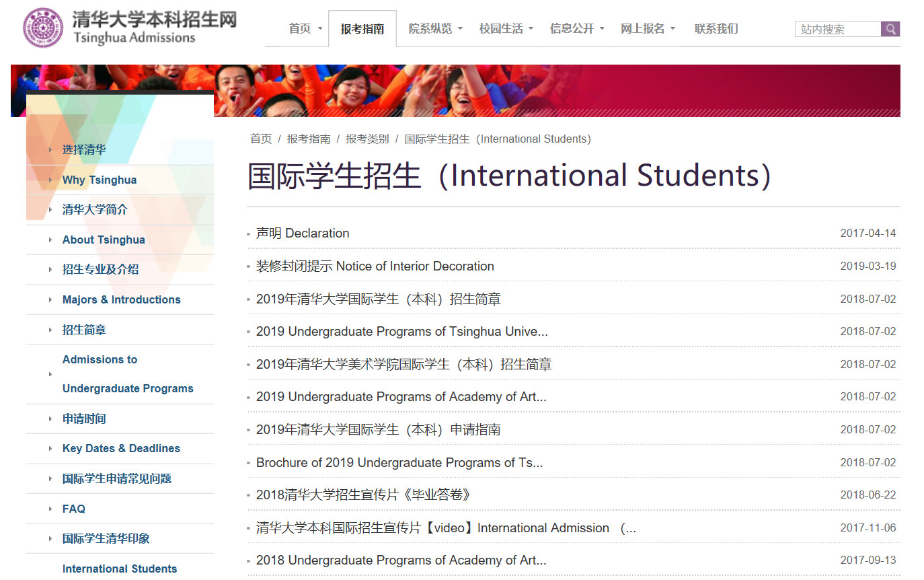This screenshot has width=924, height=580.
Task: Go to 联系我们 in the top menu
Action: [716, 28]
